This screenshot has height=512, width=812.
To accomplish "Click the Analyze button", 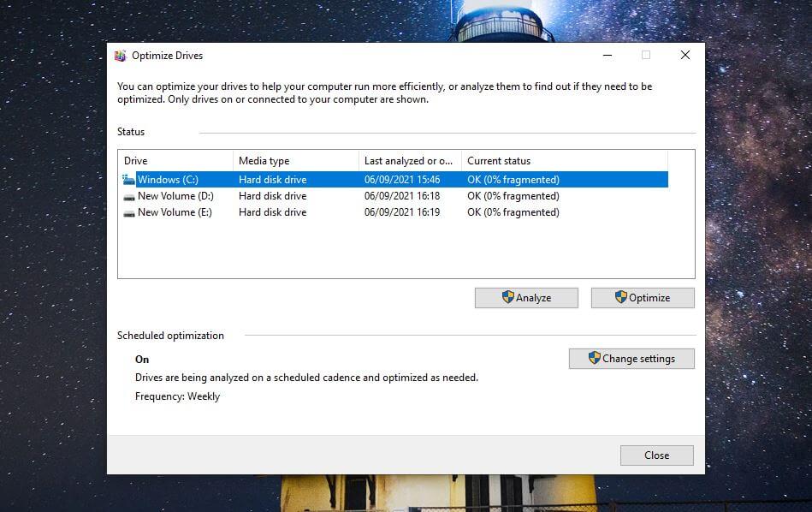I will [526, 298].
